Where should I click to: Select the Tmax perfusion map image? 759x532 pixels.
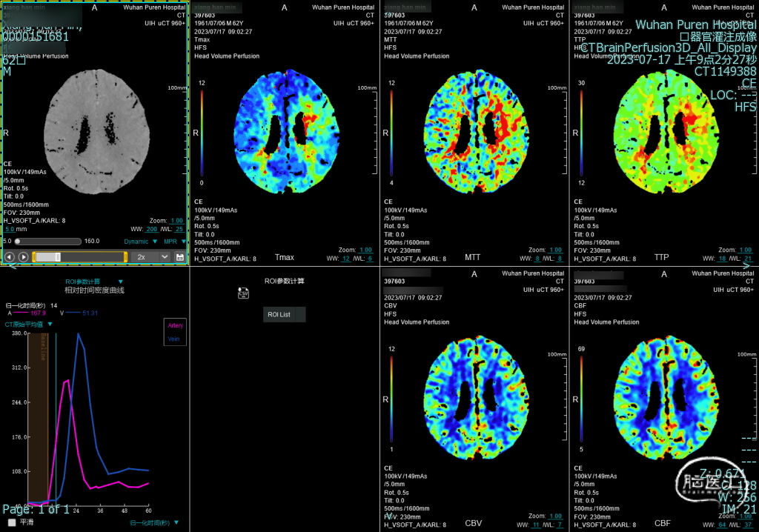(287, 132)
